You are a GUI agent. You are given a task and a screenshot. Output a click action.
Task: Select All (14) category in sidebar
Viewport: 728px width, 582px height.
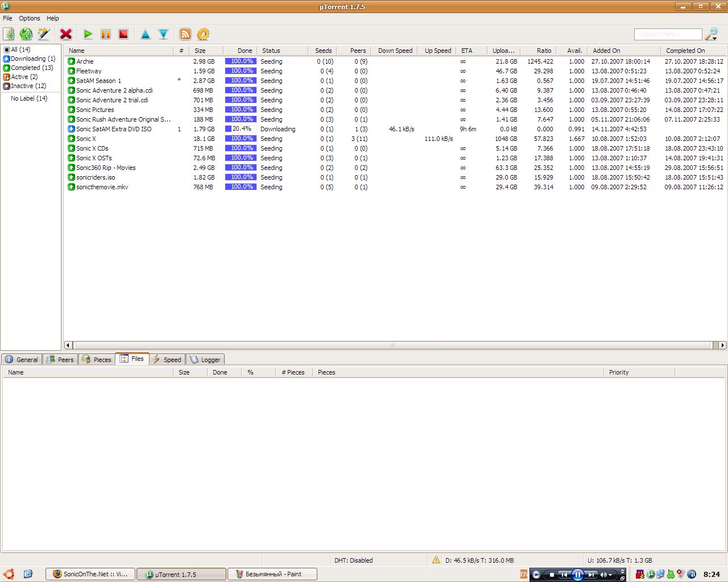(17, 49)
